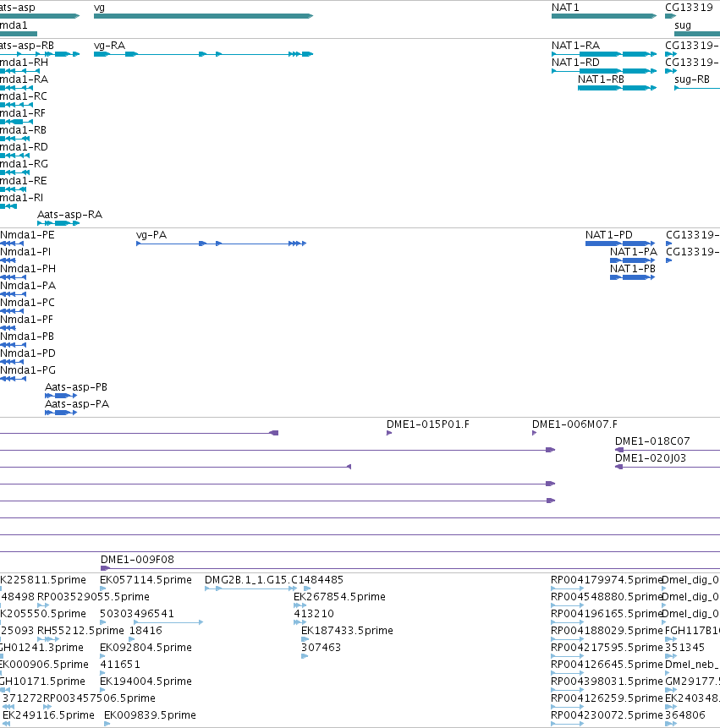The height and width of the screenshot is (728, 720).
Task: Select the Nmda1-PG CDS label
Action: pyautogui.click(x=27, y=370)
